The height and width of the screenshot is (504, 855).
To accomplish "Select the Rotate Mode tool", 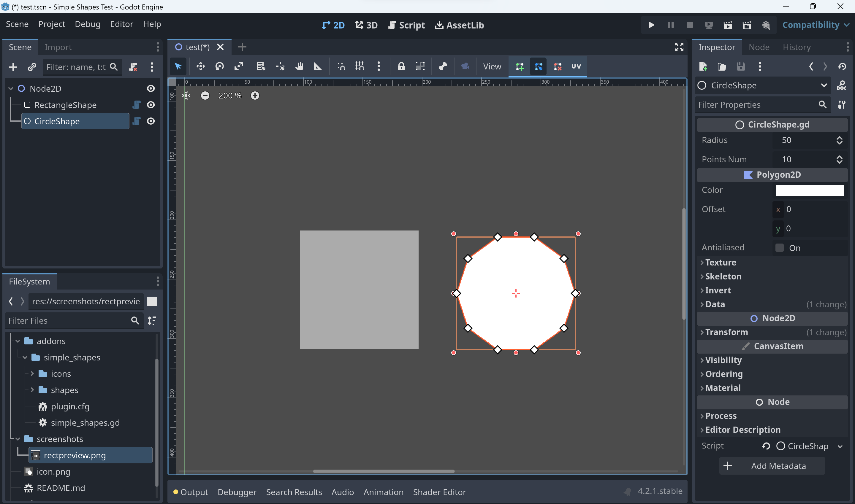I will pos(219,66).
